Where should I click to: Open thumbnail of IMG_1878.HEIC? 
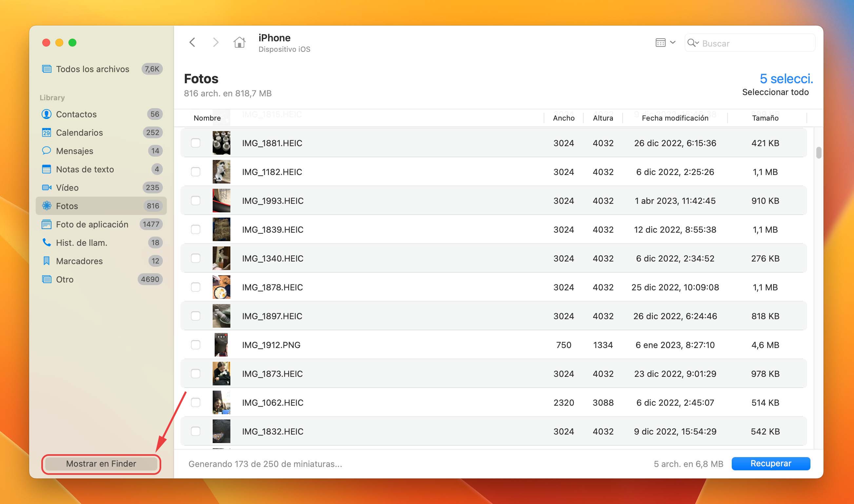tap(222, 287)
